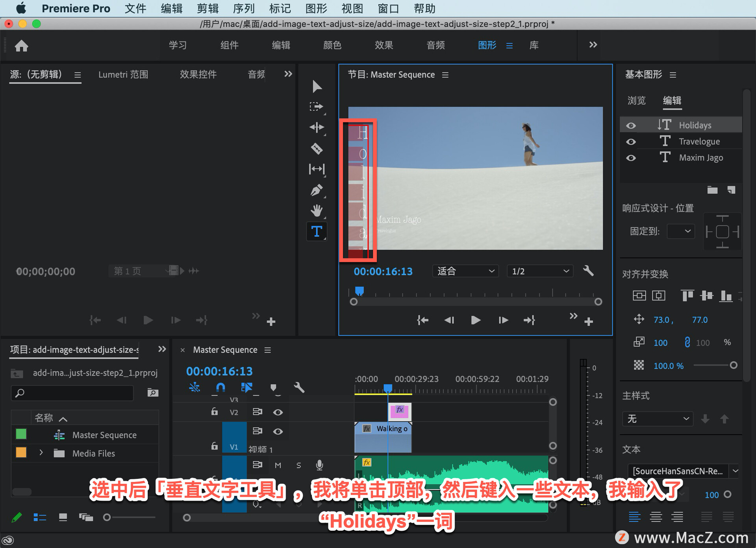Click the horizontal center align icon
The height and width of the screenshot is (548, 756).
[x=658, y=295]
